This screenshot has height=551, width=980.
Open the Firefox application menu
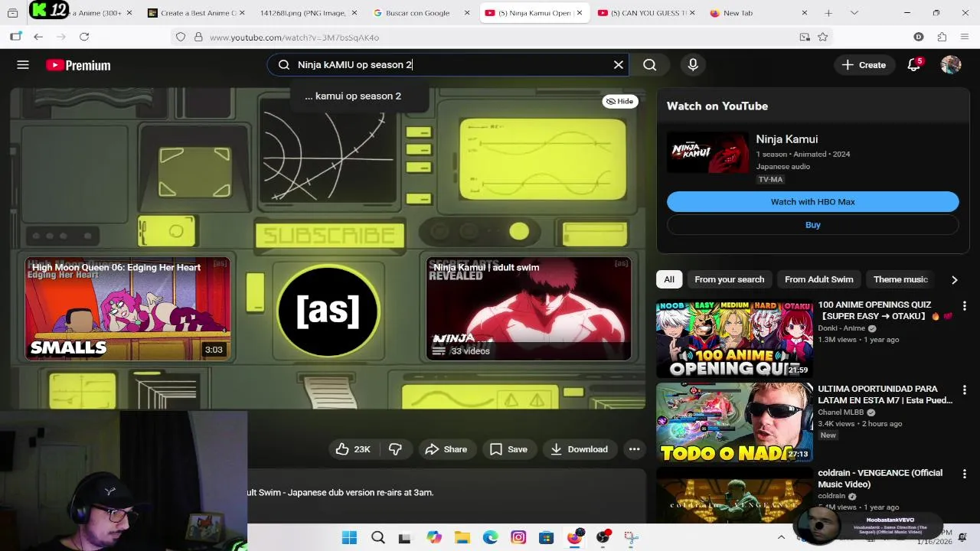point(965,37)
